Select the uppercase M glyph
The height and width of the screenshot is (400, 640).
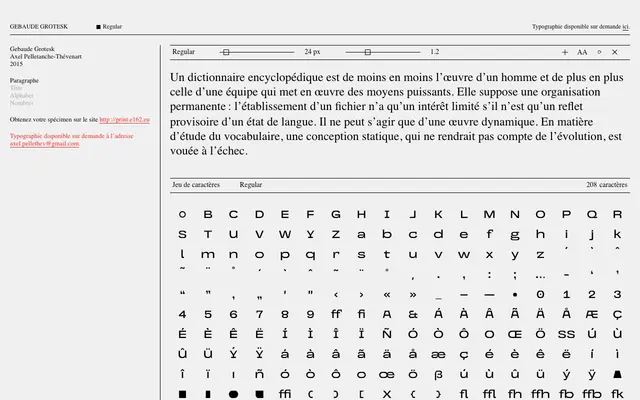point(489,214)
